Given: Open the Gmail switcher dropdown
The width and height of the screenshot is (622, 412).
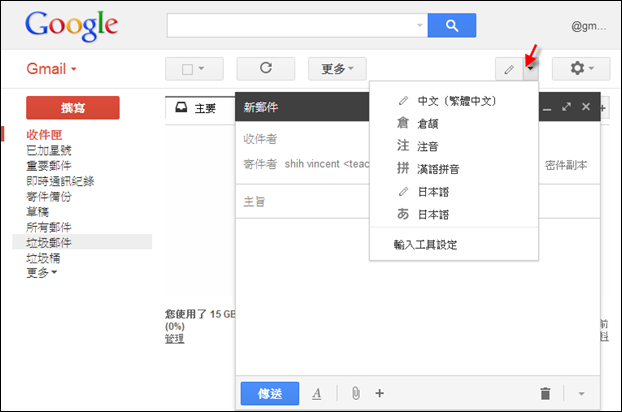Looking at the screenshot, I should [x=51, y=69].
